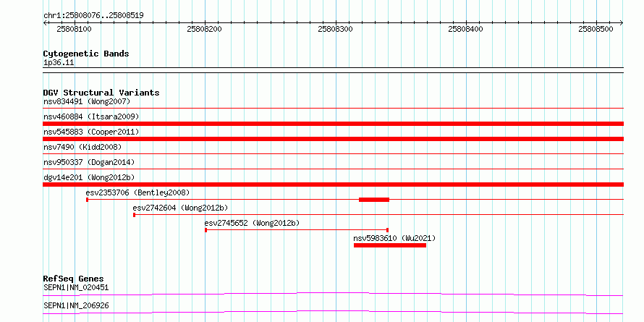Select the RefSeq Genes track title

tap(73, 279)
